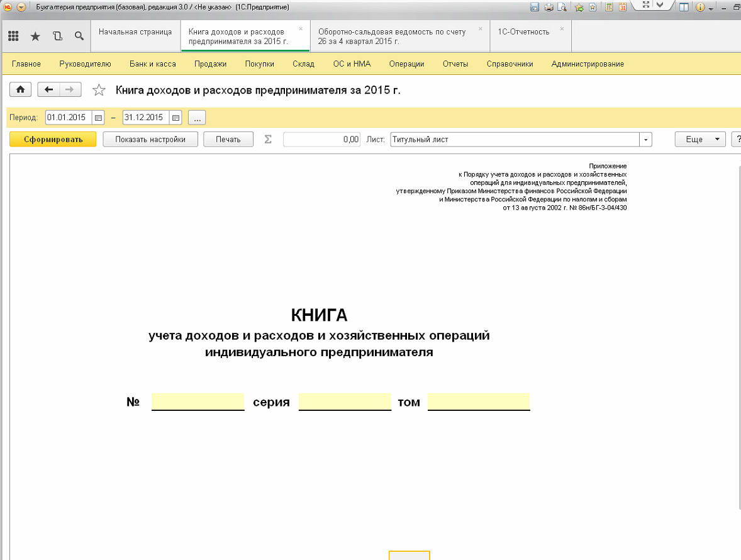Screen dimensions: 741x560
Task: Go back with the left arrow
Action: pos(48,90)
